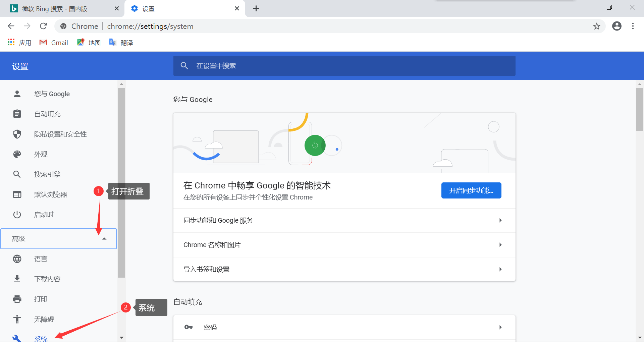Click the 打印 printer icon
This screenshot has height=342, width=644.
pyautogui.click(x=17, y=299)
